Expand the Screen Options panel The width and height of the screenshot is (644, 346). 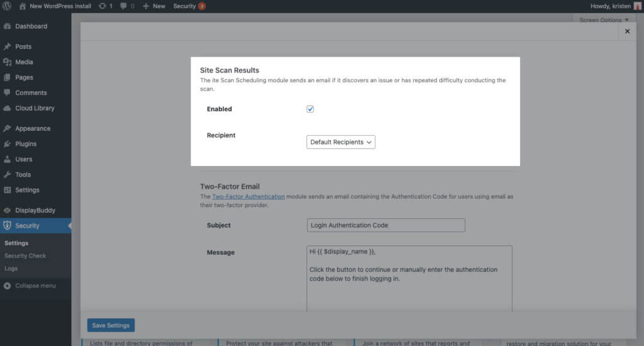(603, 20)
